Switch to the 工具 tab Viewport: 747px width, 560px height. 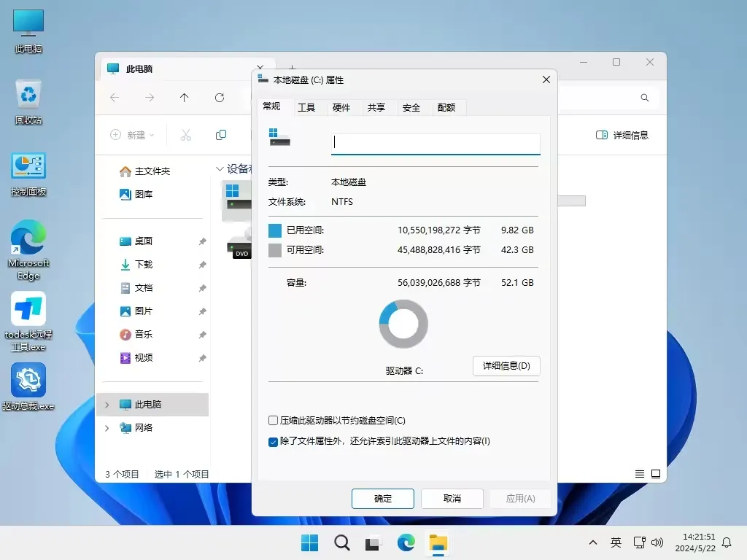(306, 107)
